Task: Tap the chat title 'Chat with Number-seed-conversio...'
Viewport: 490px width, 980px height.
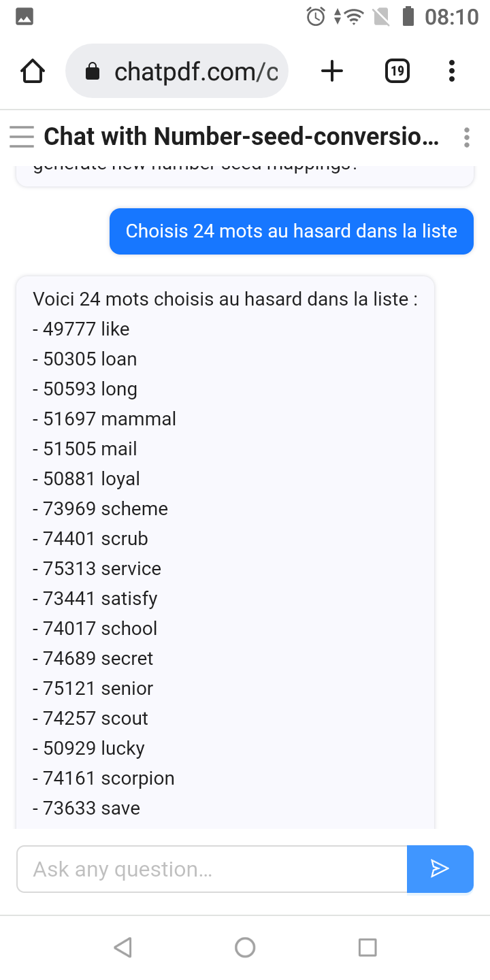Action: point(242,137)
